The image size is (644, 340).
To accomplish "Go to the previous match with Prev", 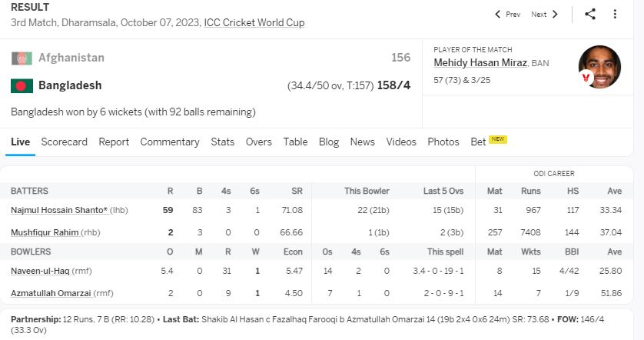I will coord(507,14).
